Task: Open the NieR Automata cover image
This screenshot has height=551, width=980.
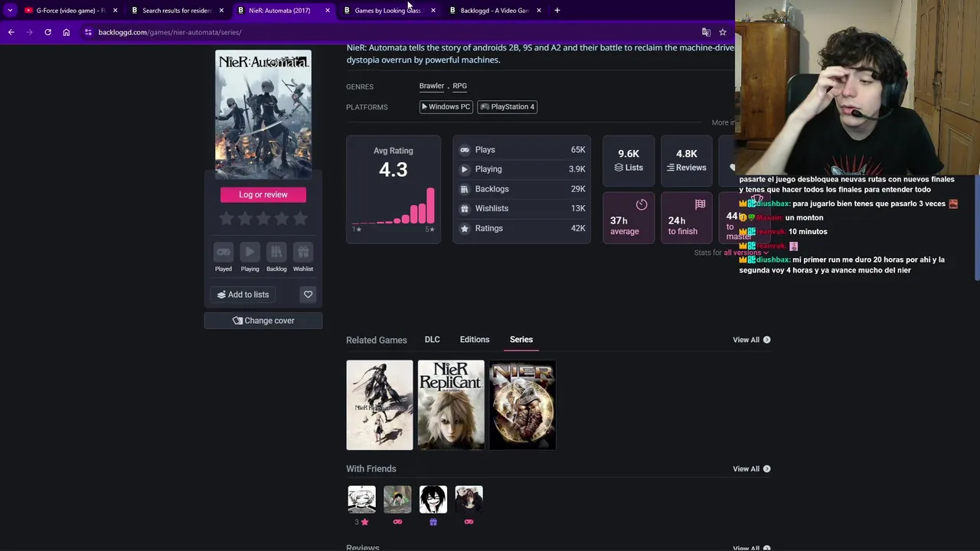Action: point(263,115)
